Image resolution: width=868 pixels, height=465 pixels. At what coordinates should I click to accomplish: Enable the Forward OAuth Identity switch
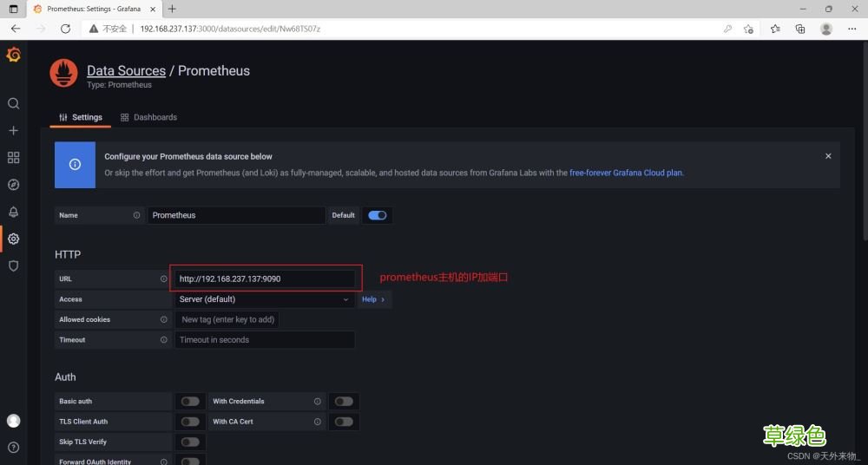190,462
